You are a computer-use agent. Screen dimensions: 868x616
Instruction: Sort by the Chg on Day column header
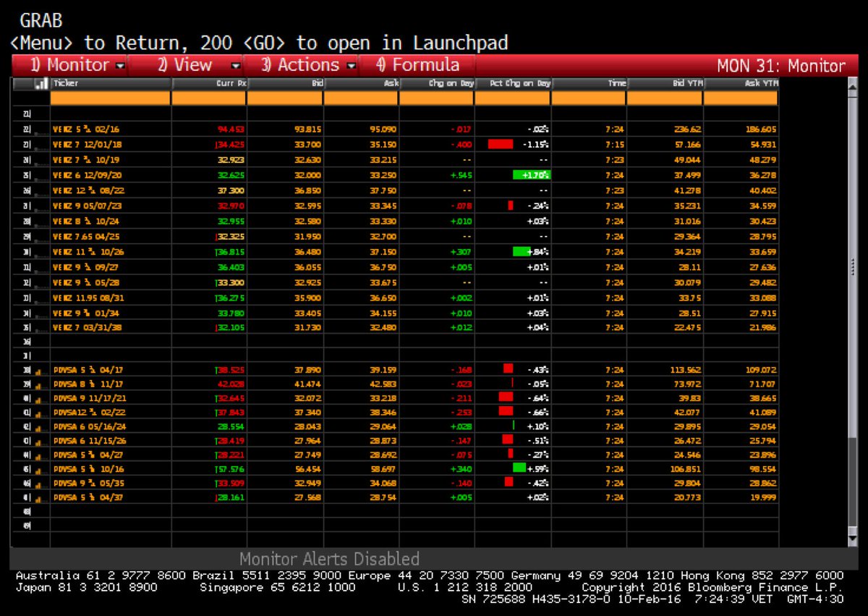click(437, 84)
